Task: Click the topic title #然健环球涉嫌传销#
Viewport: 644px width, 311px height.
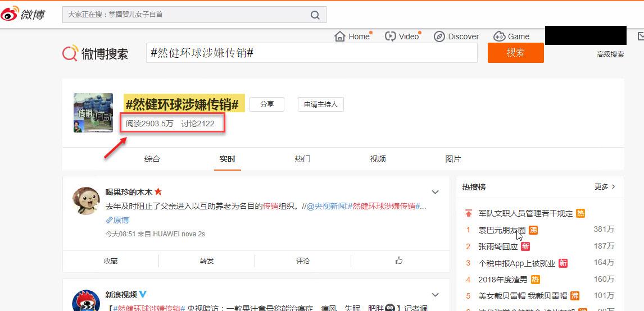Action: click(x=183, y=104)
